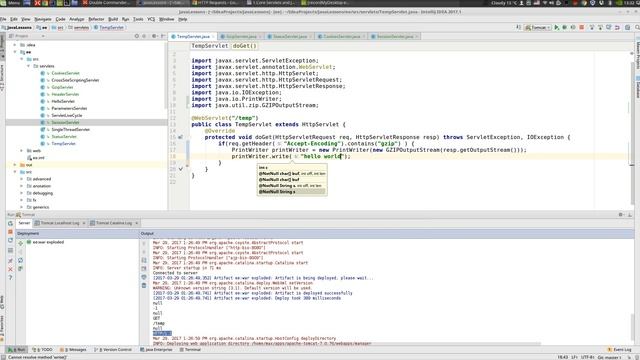Click the update application icon in Run panel
The height and width of the screenshot is (360, 640).
pos(10,240)
